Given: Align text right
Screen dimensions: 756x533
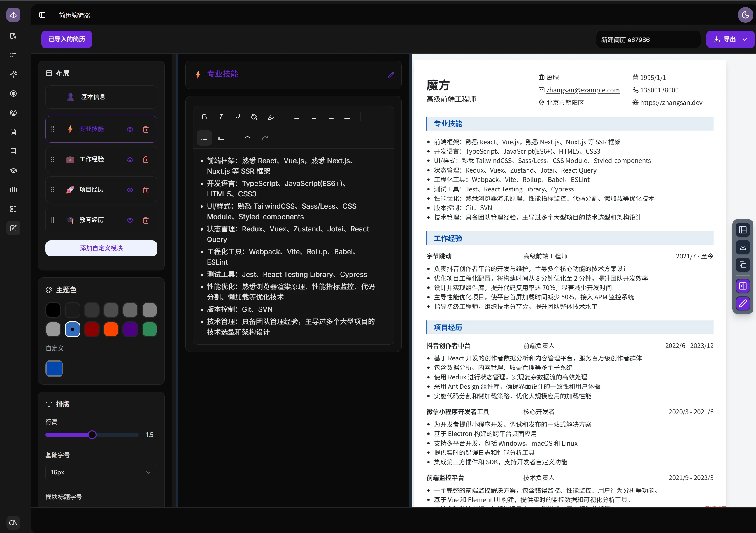Looking at the screenshot, I should [x=331, y=117].
